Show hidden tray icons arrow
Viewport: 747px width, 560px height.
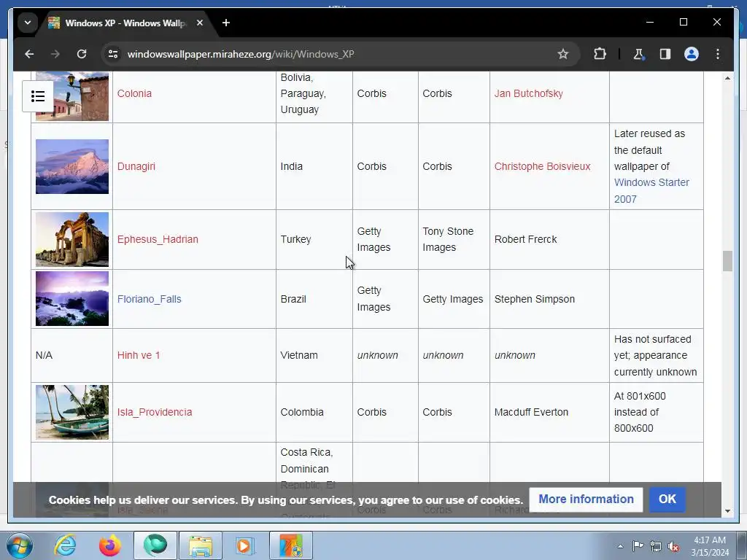(x=620, y=546)
